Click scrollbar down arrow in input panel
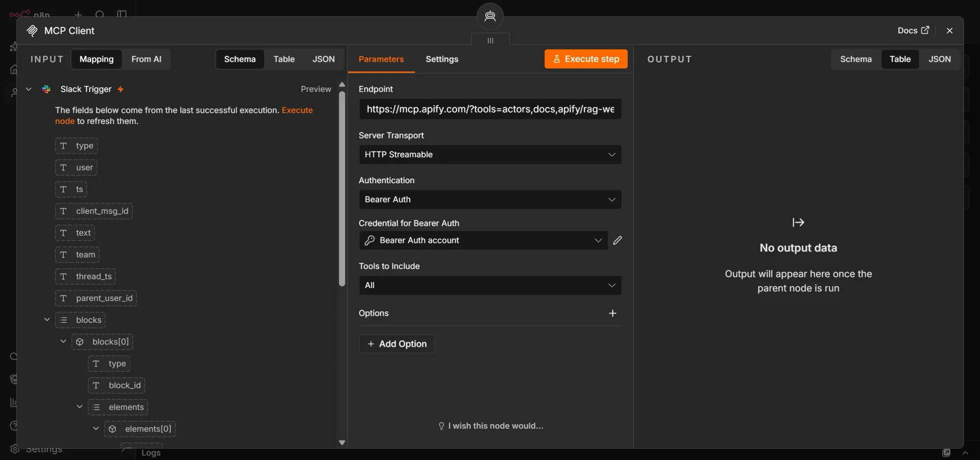980x460 pixels. click(x=342, y=442)
